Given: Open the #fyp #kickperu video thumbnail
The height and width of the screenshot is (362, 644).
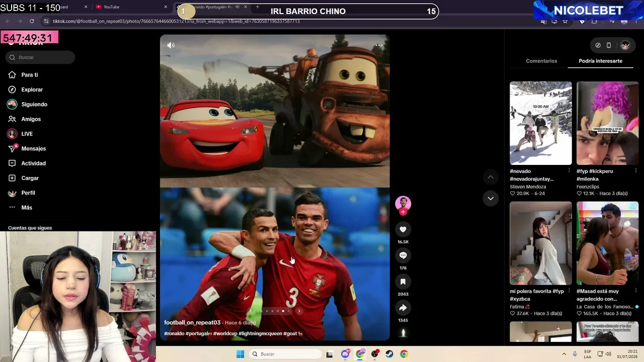Looking at the screenshot, I should click(x=607, y=123).
